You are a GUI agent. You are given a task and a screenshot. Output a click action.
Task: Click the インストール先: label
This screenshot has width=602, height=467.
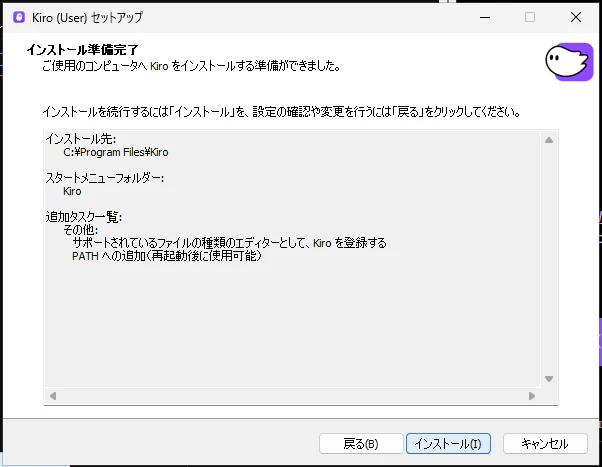[x=81, y=139]
